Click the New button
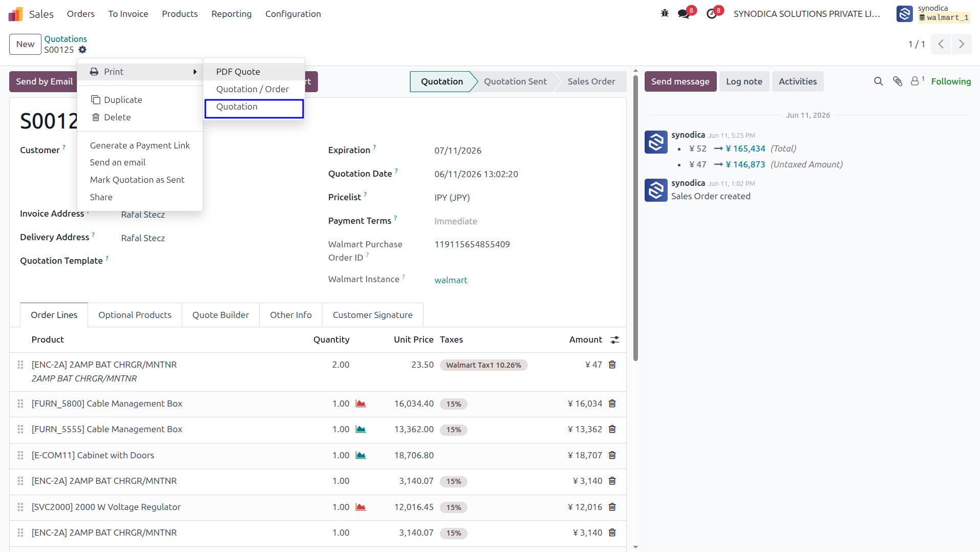Image resolution: width=980 pixels, height=552 pixels. click(25, 44)
